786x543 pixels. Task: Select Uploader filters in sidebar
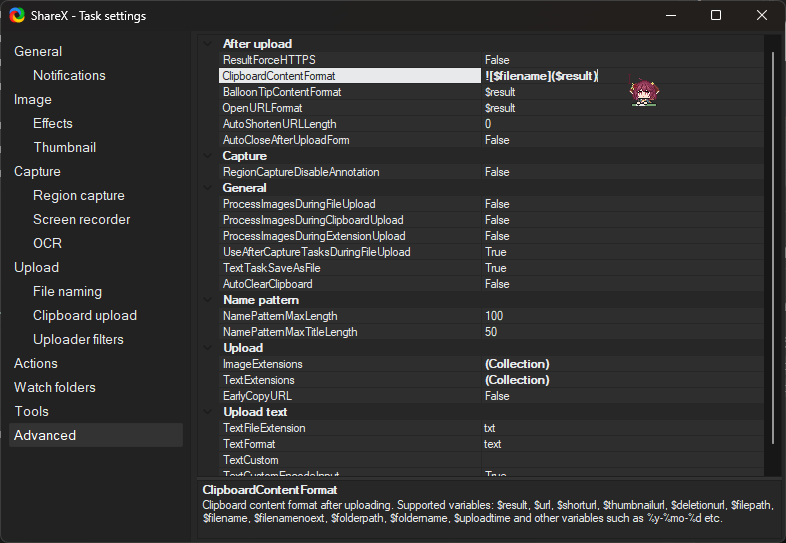tap(78, 339)
